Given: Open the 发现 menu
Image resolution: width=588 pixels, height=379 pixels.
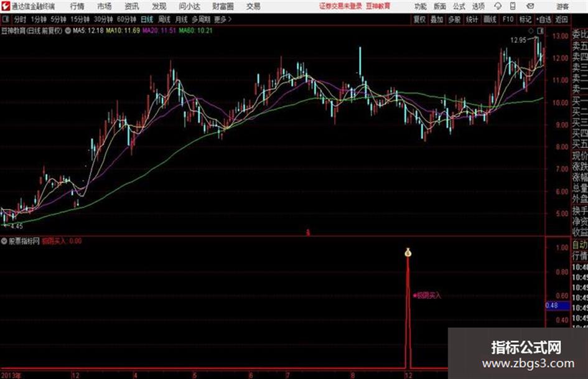Looking at the screenshot, I should point(159,6).
